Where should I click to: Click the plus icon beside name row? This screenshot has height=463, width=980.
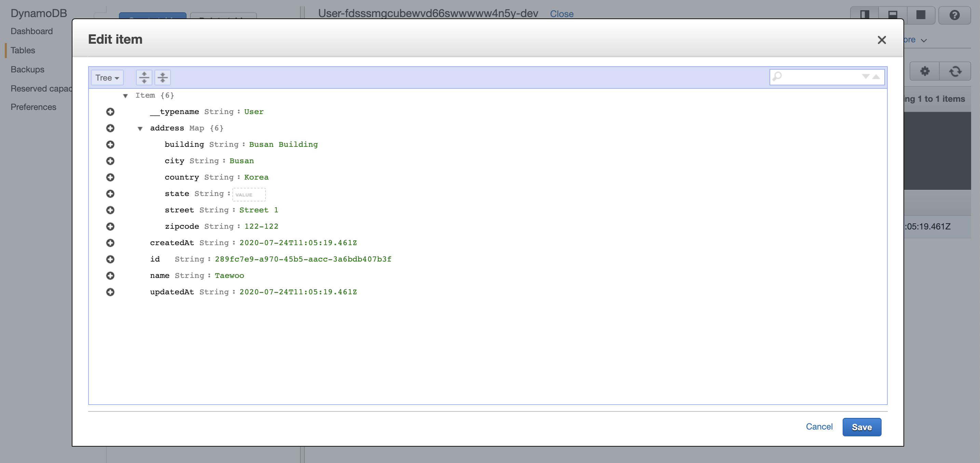(110, 276)
